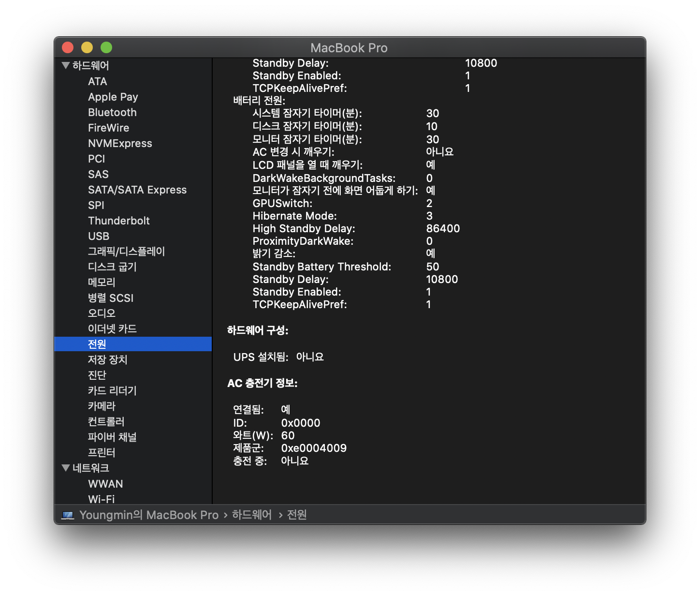Select FireWire in the sidebar
The image size is (700, 596).
(x=109, y=128)
